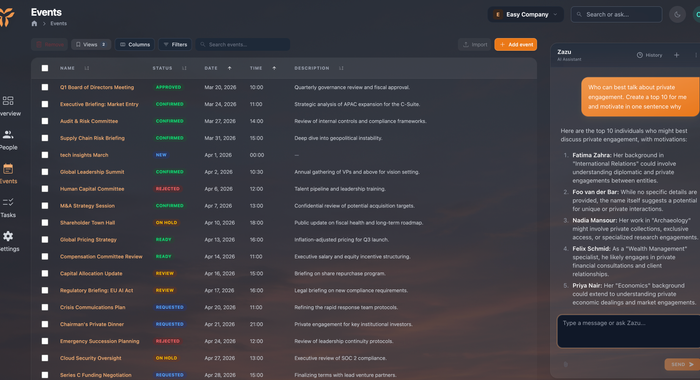Check the M&A Strategy Session row
Viewport: 700px width, 380px height.
(45, 206)
